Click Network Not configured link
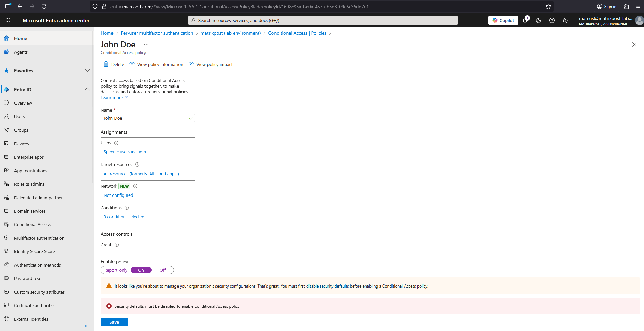The height and width of the screenshot is (331, 644). click(x=118, y=195)
